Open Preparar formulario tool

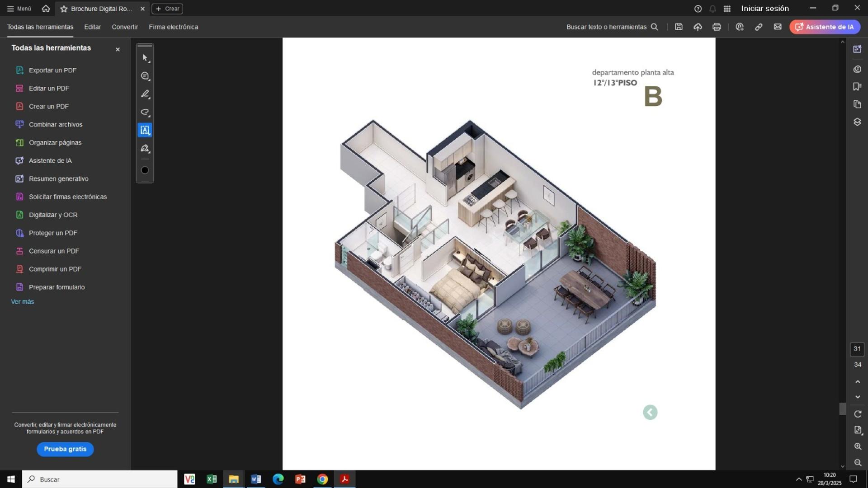(57, 287)
